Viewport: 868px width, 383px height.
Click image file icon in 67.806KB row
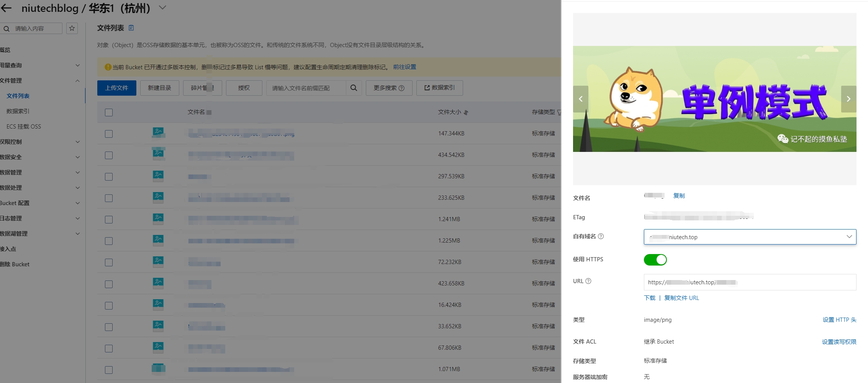[158, 347]
